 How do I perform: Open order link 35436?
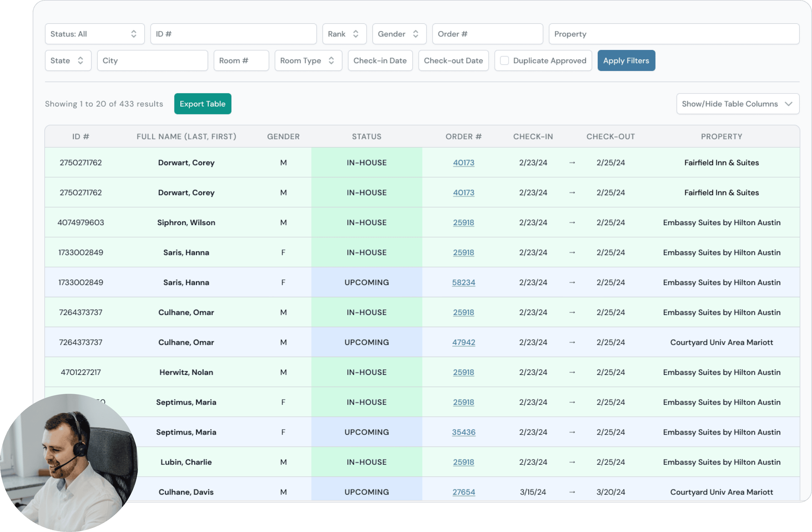463,432
